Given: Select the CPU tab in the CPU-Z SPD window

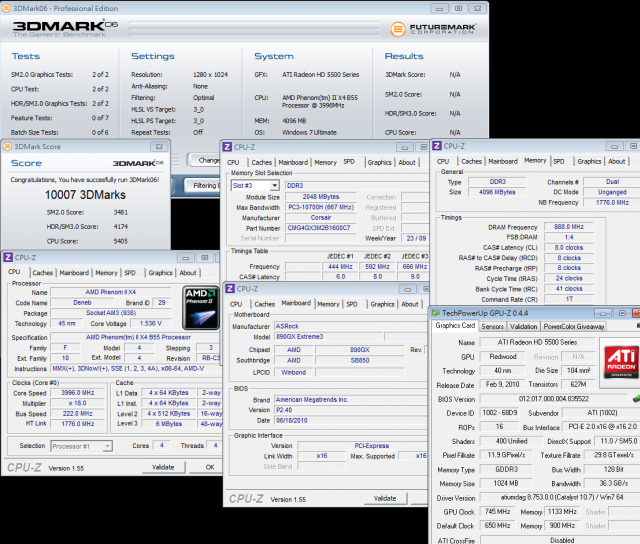Looking at the screenshot, I should coord(233,162).
